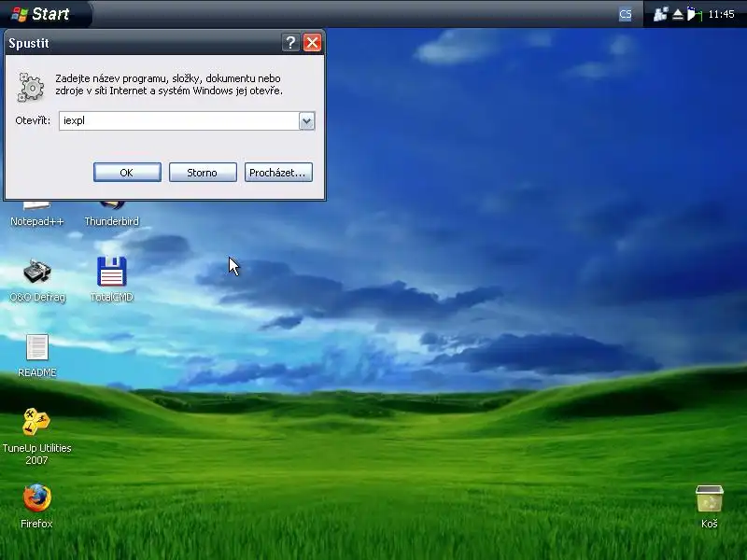This screenshot has height=560, width=747.
Task: Focus the Otevřít input field
Action: point(179,121)
